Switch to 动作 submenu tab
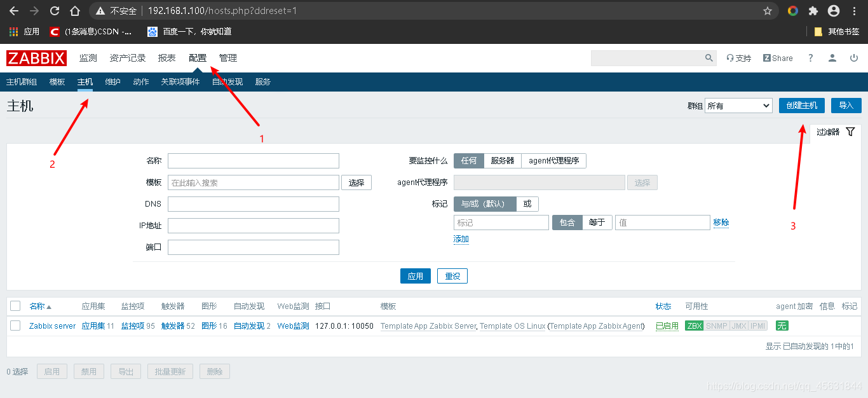Image resolution: width=868 pixels, height=398 pixels. coord(141,82)
